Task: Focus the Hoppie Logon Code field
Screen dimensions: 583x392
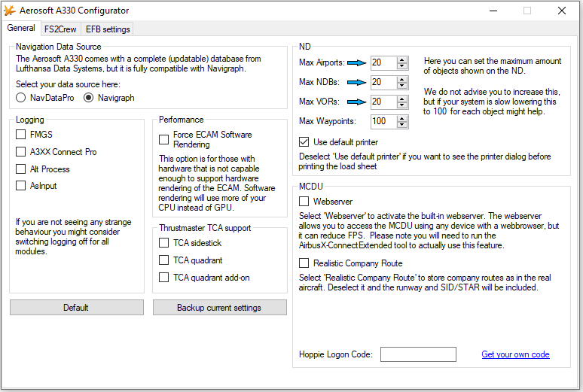Action: click(418, 354)
